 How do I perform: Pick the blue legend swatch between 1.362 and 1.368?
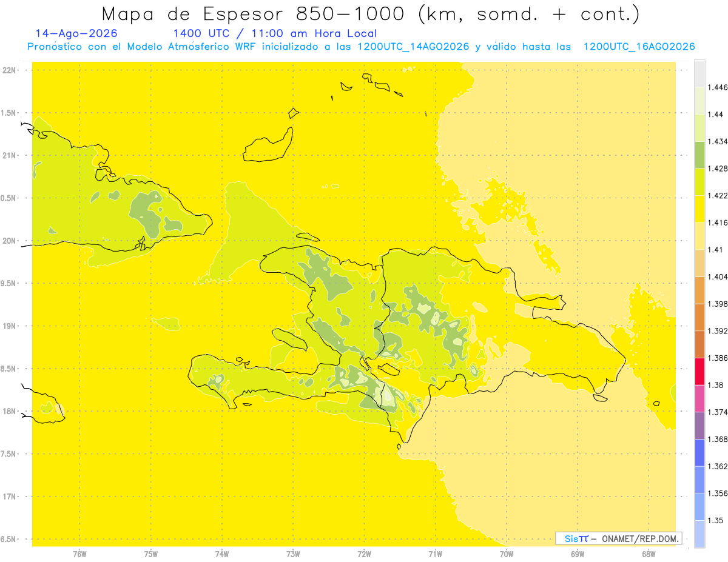coord(699,453)
